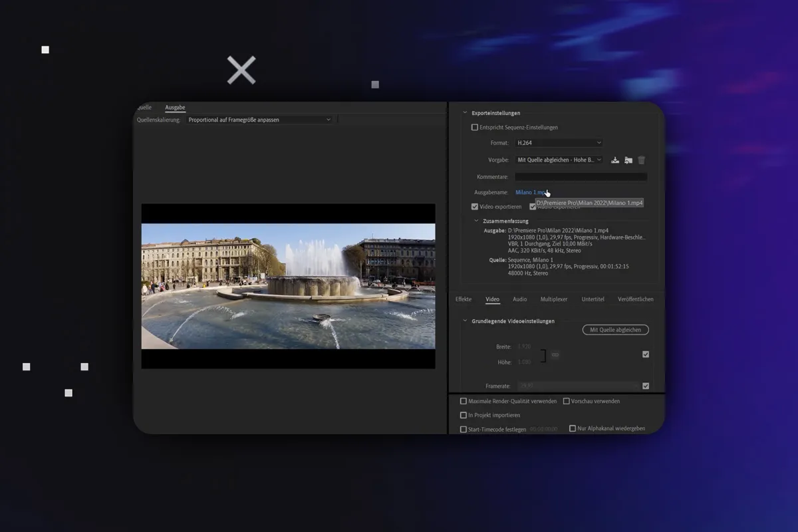Collapse Grundlegende Videoeinstellungen section

pyautogui.click(x=465, y=321)
